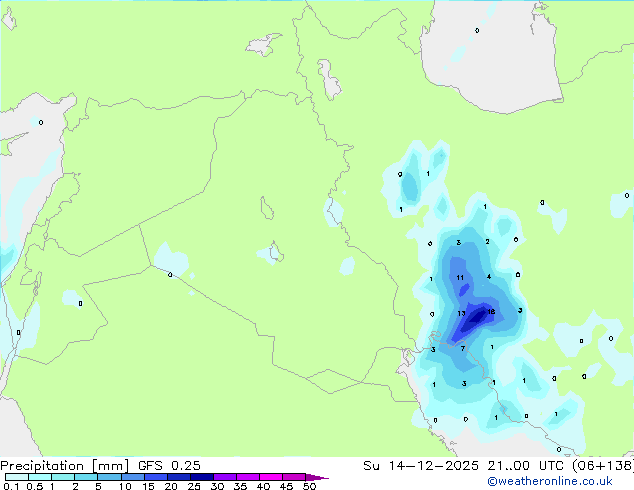Pick the 15–20 mm legend swatch
Viewport: 634px width, 490px height.
click(x=156, y=477)
